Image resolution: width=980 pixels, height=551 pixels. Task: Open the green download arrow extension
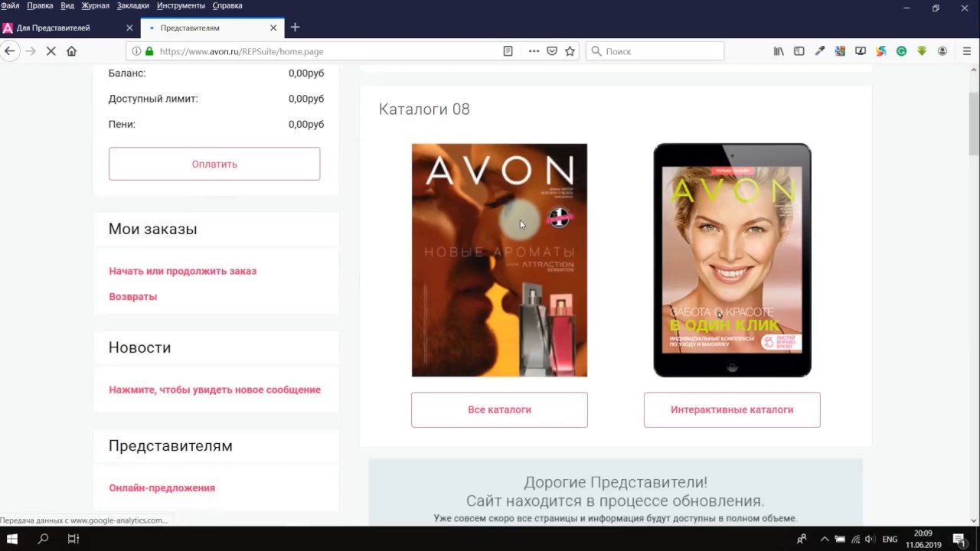[x=922, y=51]
